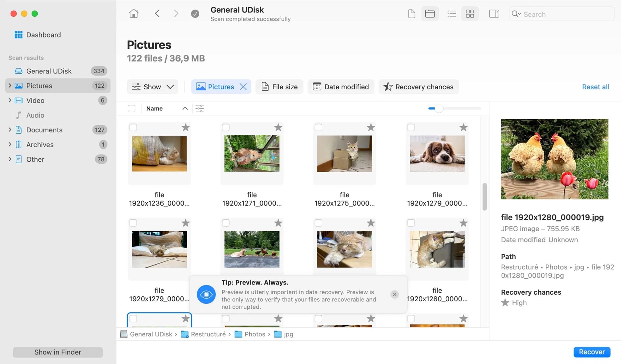This screenshot has width=621, height=364.
Task: Open the folder view toolbar icon
Action: (430, 14)
